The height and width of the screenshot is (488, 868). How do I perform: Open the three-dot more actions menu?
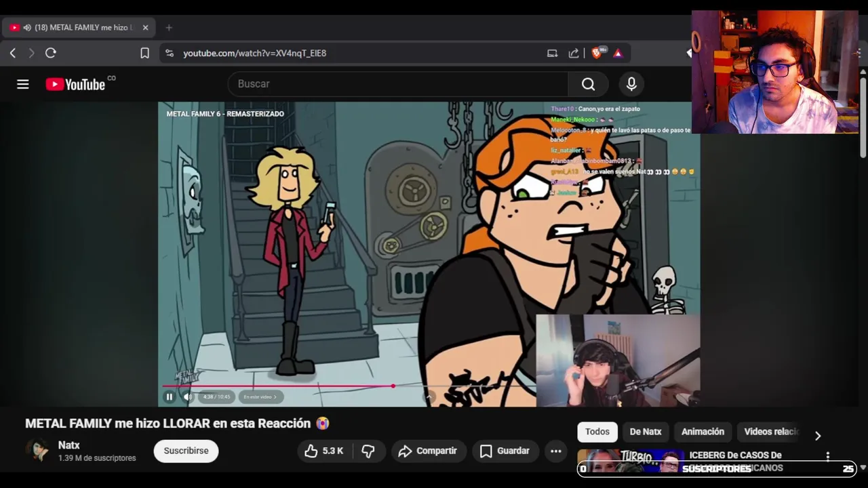click(x=556, y=451)
